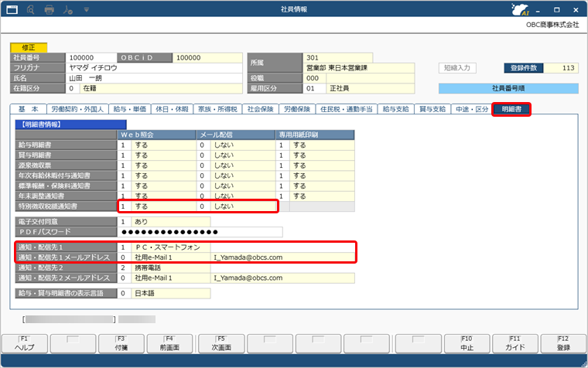Click the F5 次画面 button
Viewport: 588px width, 368px height.
click(x=221, y=342)
